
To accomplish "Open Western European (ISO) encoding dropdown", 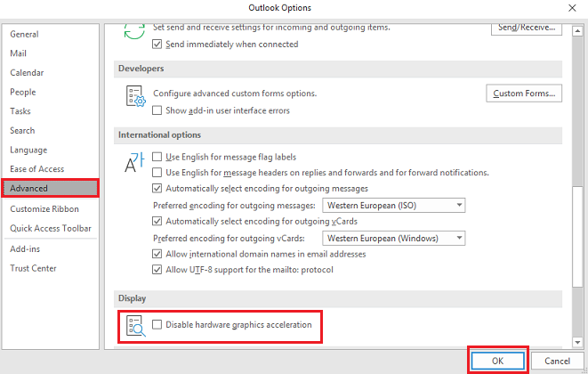I will 394,206.
